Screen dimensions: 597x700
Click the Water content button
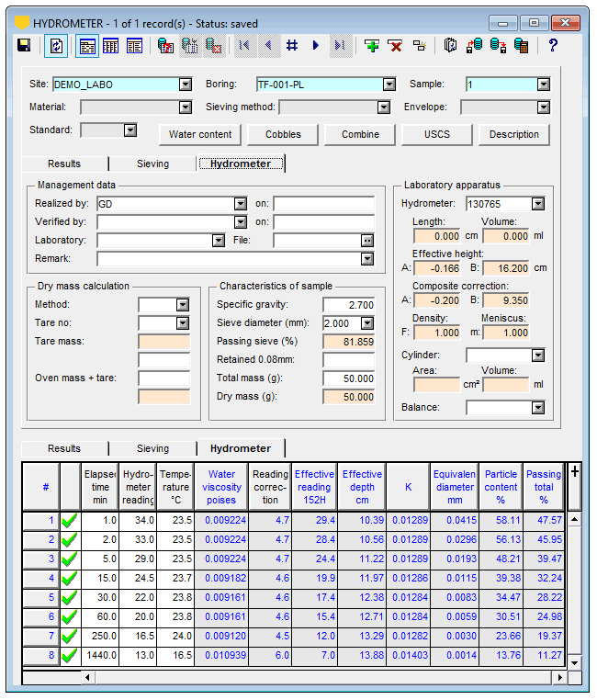tap(200, 134)
